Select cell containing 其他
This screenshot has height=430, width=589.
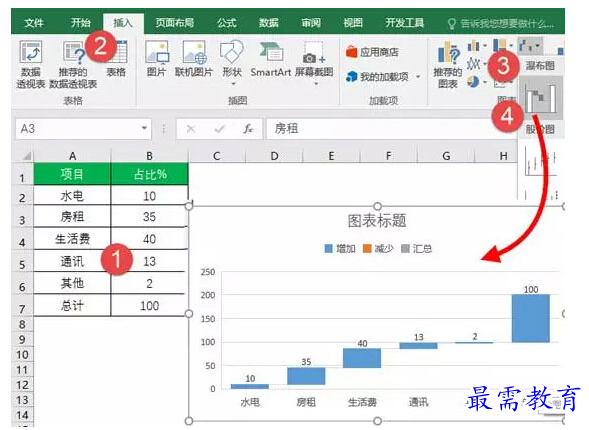click(72, 283)
